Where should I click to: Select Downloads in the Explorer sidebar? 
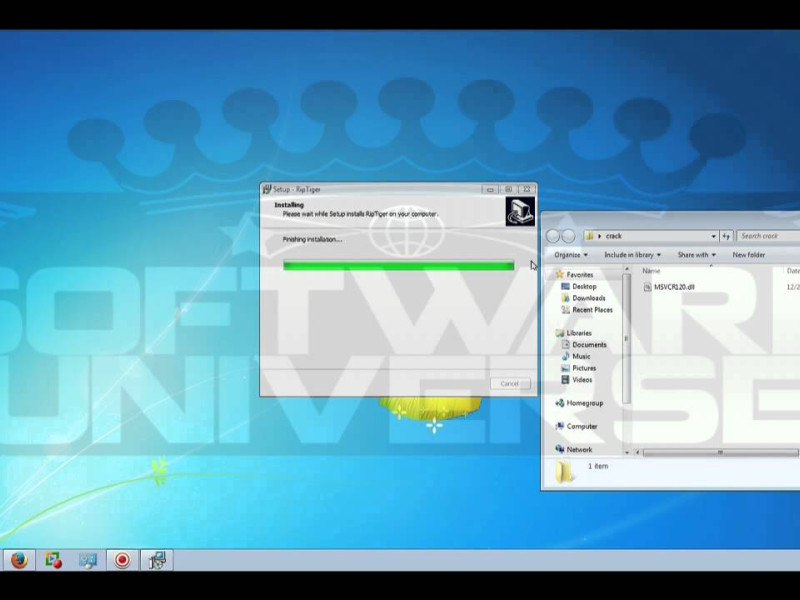pyautogui.click(x=589, y=298)
